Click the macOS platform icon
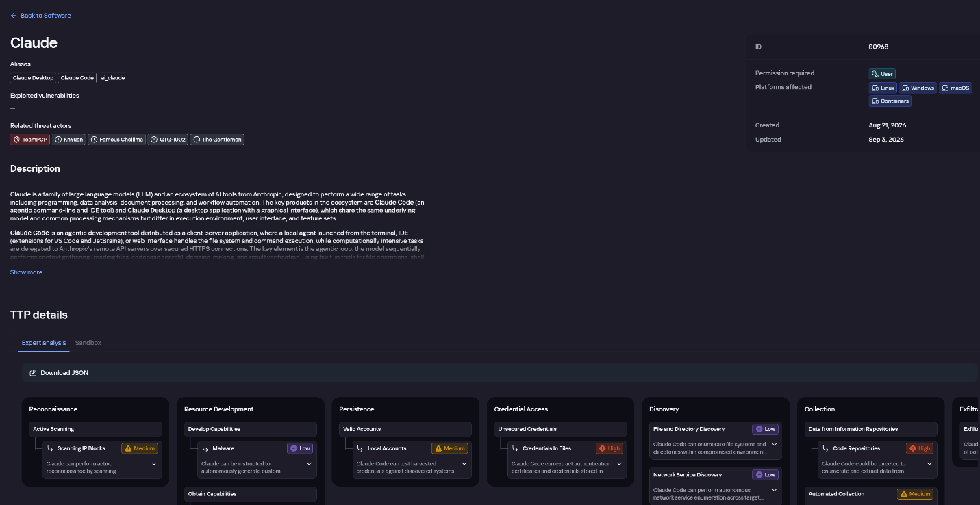Viewport: 980px width, 505px height. (x=945, y=88)
